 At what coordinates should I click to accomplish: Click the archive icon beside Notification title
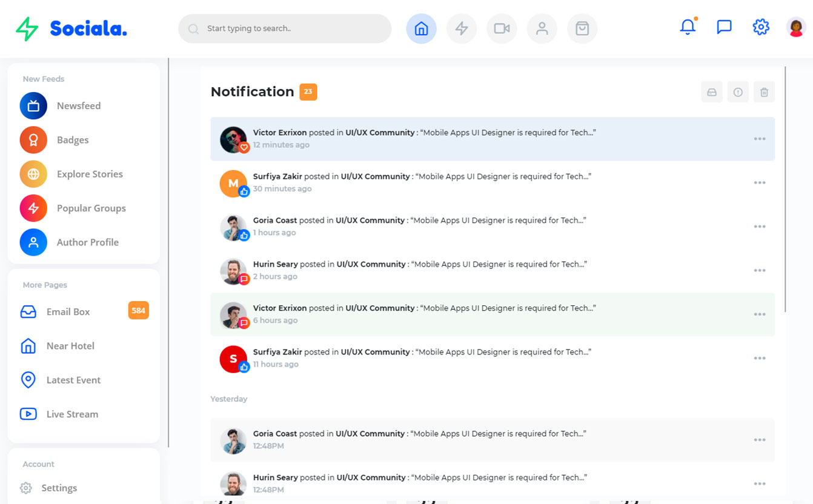[712, 92]
